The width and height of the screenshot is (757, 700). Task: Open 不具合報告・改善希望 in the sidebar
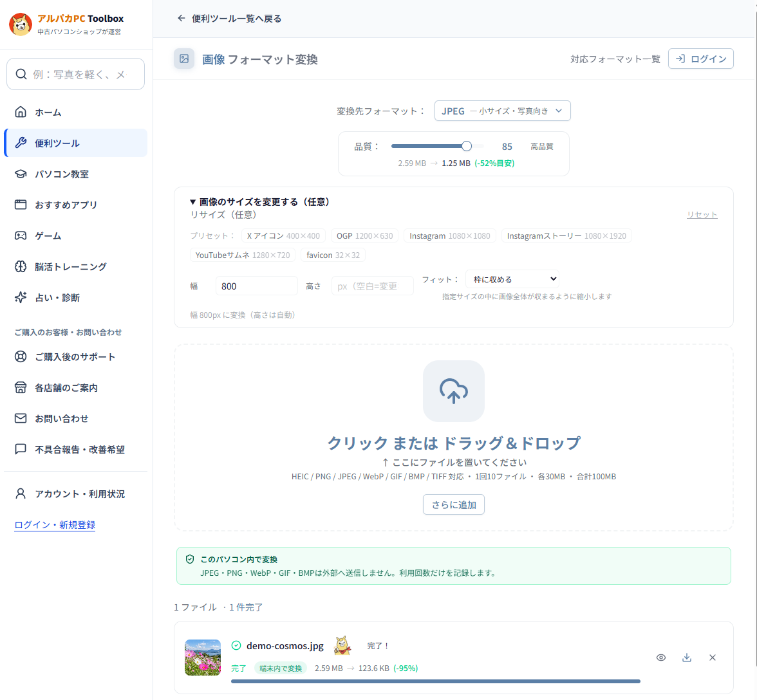[x=76, y=449]
